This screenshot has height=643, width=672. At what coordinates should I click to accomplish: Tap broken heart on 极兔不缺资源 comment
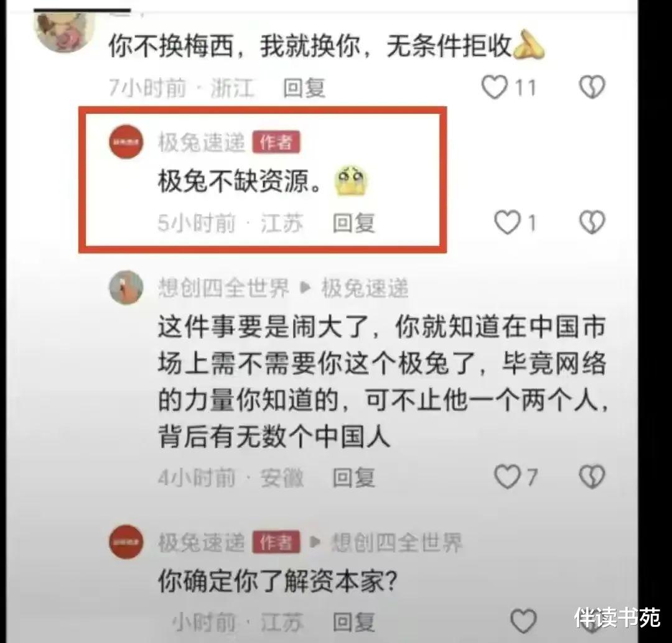pos(592,223)
